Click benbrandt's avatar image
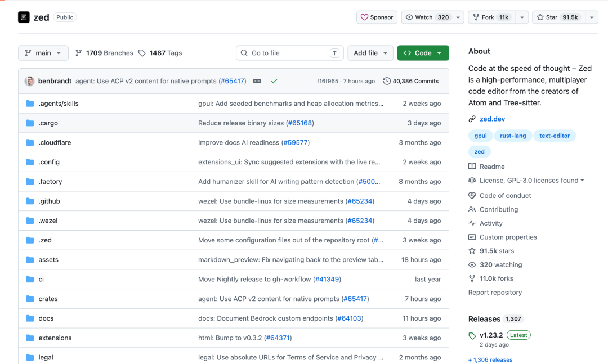The height and width of the screenshot is (364, 608). click(x=29, y=81)
